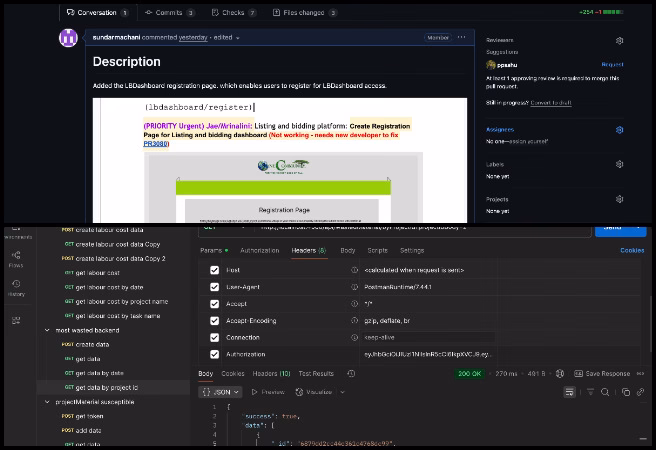Open the JSON format dropdown
This screenshot has height=450, width=656.
pos(220,392)
